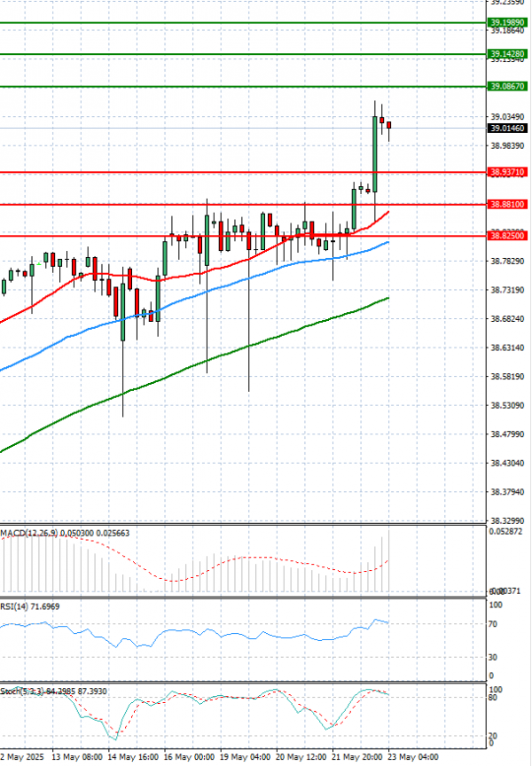Click the 23 May 04:00 time label
Image resolution: width=532 pixels, height=766 pixels.
pos(413,757)
